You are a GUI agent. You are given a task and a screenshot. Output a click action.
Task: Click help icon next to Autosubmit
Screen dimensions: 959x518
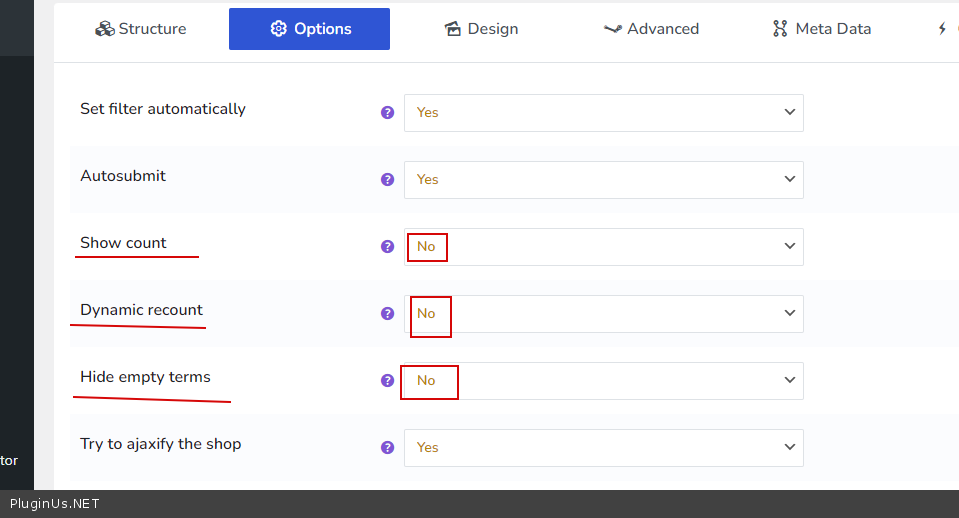388,180
